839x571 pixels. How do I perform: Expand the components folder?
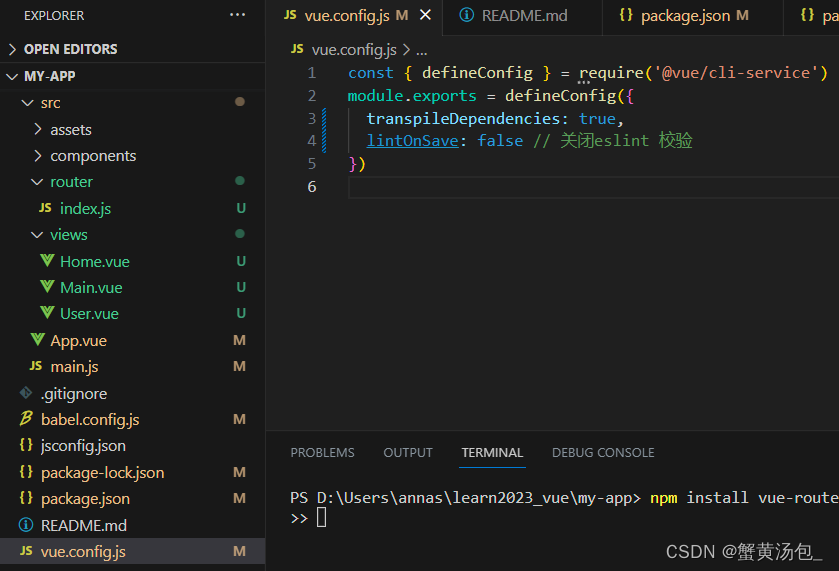37,155
